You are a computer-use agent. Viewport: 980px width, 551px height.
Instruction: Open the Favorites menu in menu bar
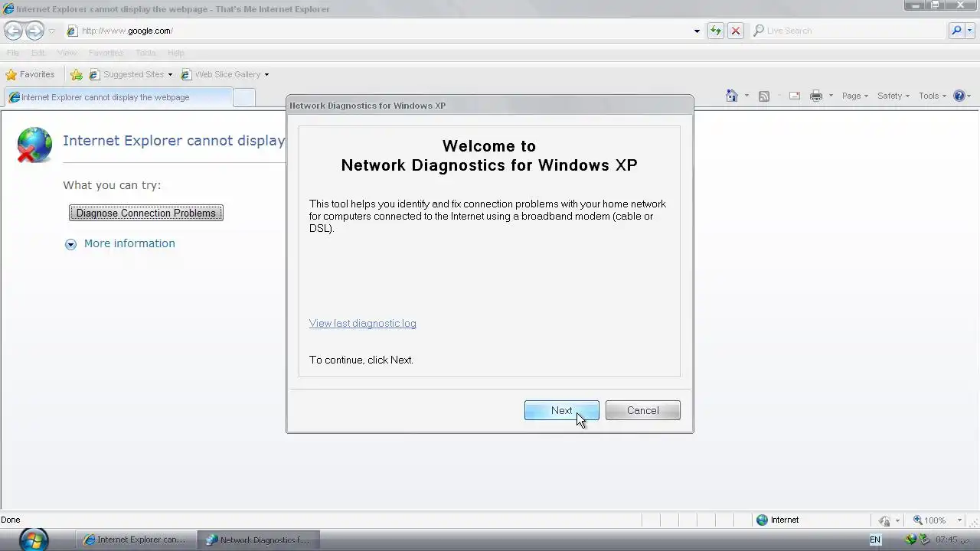106,53
